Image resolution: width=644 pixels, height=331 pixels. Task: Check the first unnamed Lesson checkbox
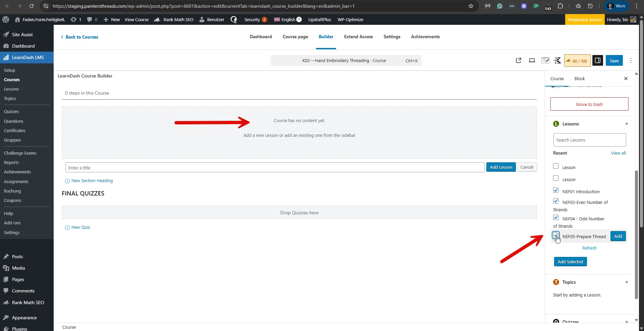point(556,166)
